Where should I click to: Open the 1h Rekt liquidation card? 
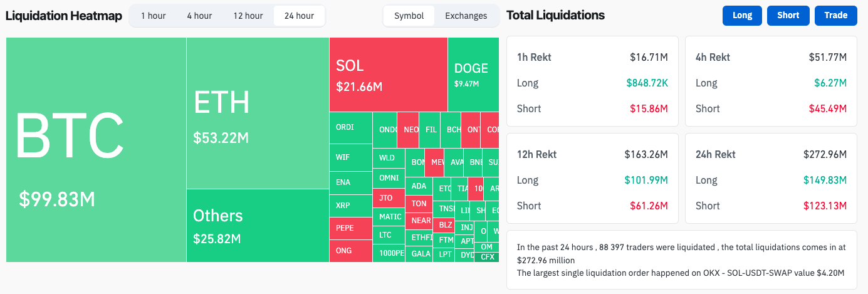(592, 83)
